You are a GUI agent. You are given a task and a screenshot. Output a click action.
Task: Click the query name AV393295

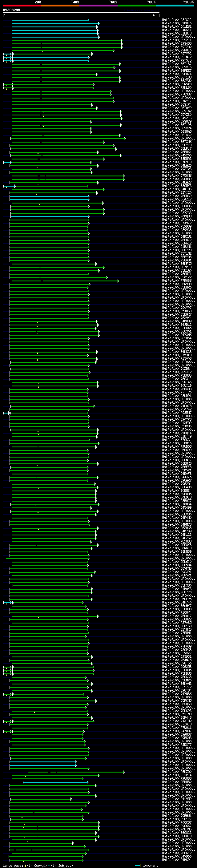[x=11, y=10]
